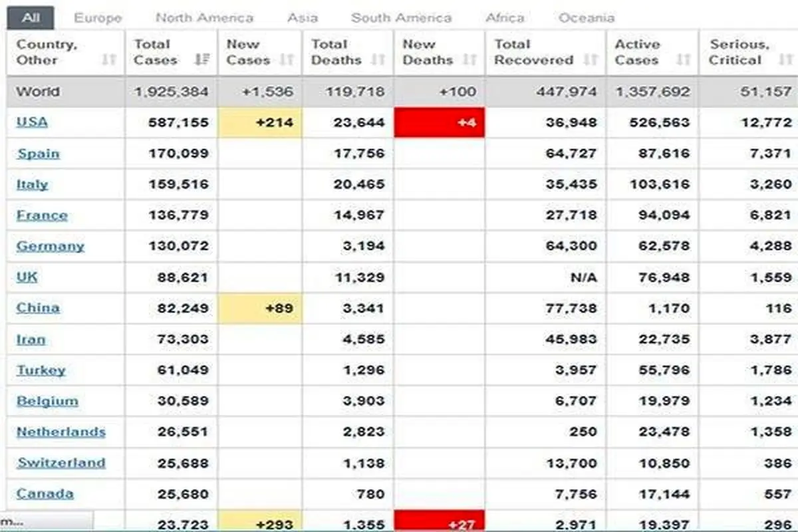Sort table by Country column sort icon

pyautogui.click(x=109, y=61)
